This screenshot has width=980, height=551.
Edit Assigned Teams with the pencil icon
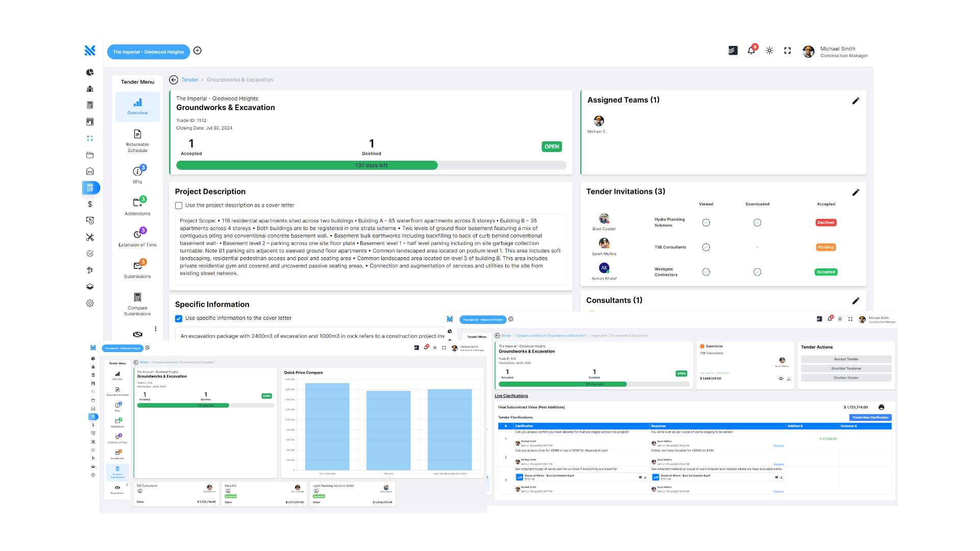[856, 101]
